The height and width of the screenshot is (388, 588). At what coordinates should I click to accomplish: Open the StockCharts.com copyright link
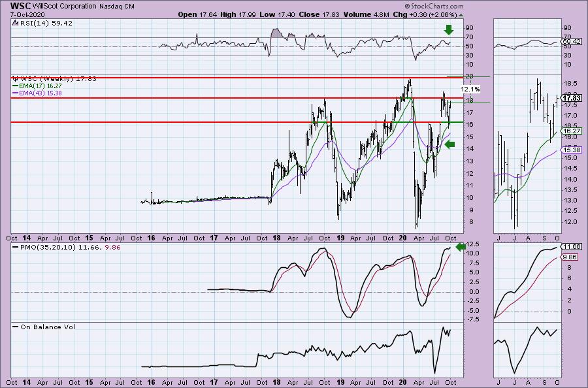tap(434, 6)
